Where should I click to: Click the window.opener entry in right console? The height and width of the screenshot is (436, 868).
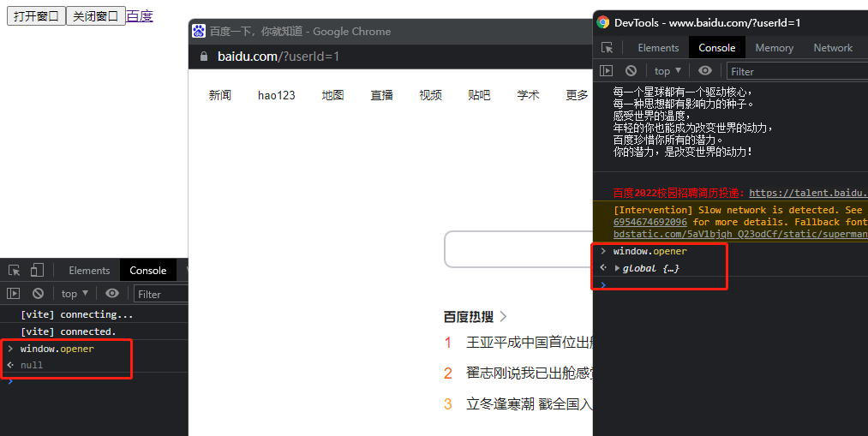[650, 251]
